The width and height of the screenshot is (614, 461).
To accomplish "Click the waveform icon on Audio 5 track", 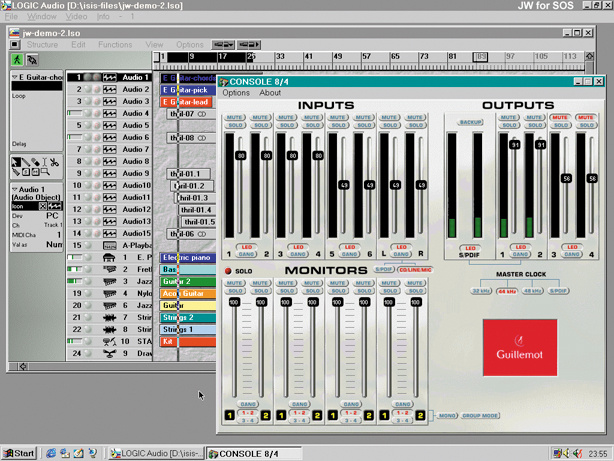I will (x=110, y=126).
